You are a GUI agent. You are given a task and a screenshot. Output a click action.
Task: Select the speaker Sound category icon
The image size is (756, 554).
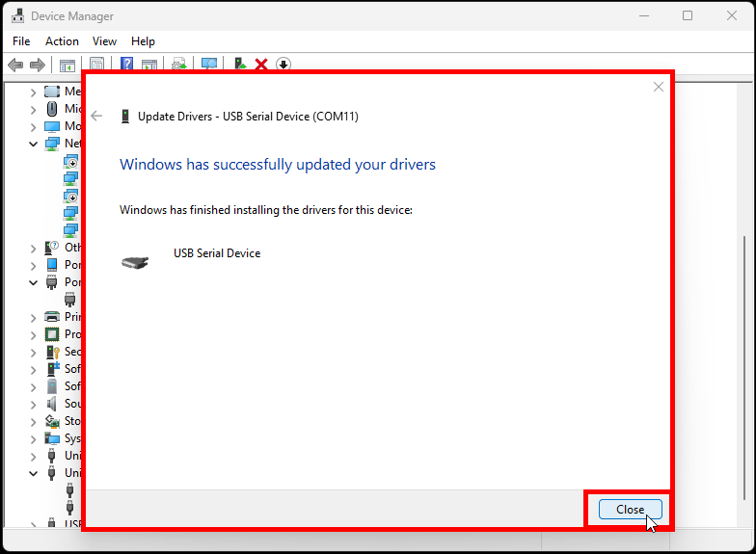pyautogui.click(x=52, y=404)
